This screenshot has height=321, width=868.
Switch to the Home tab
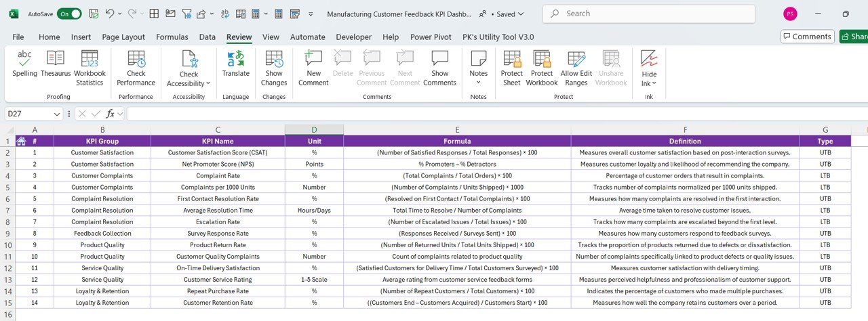[50, 37]
